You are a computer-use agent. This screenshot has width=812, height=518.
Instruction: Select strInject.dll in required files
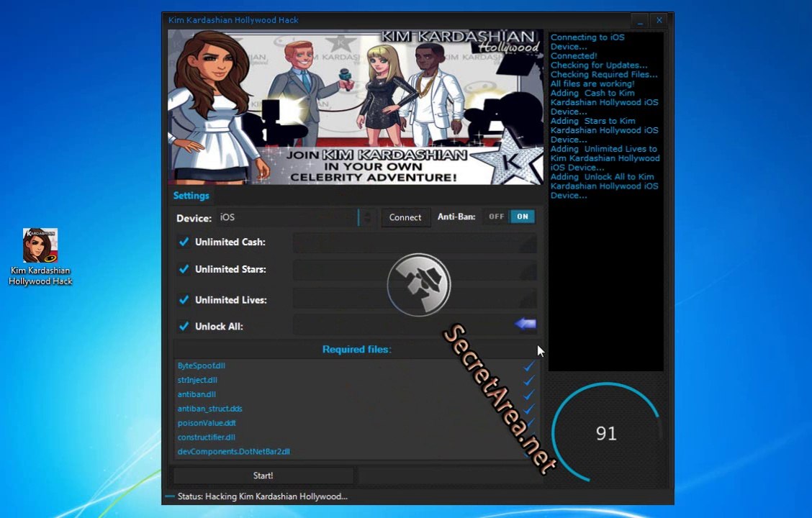pyautogui.click(x=197, y=380)
